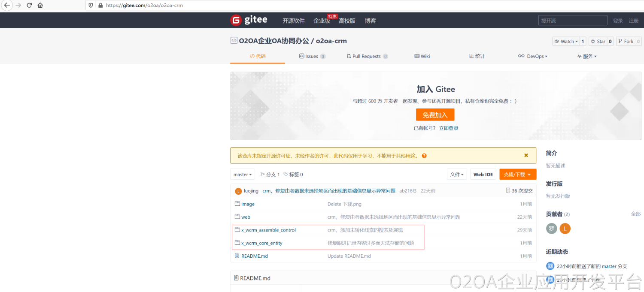Open the master branch selector dropdown
The width and height of the screenshot is (644, 292).
pyautogui.click(x=243, y=175)
